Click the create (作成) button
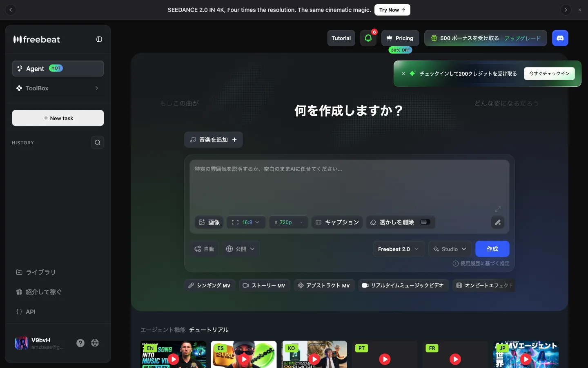 (x=492, y=249)
